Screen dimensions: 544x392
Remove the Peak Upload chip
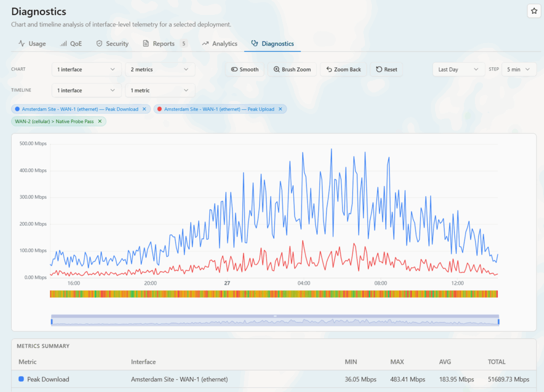point(280,109)
